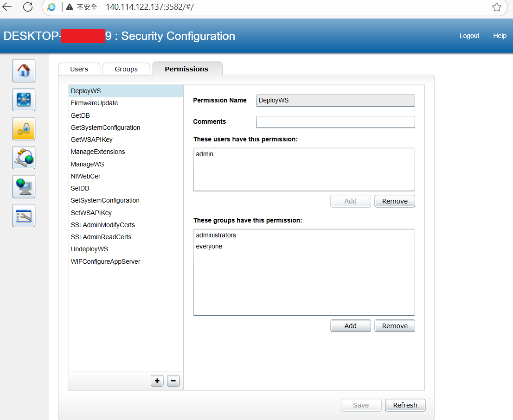The image size is (513, 420).
Task: Open the Help link
Action: pyautogui.click(x=500, y=36)
